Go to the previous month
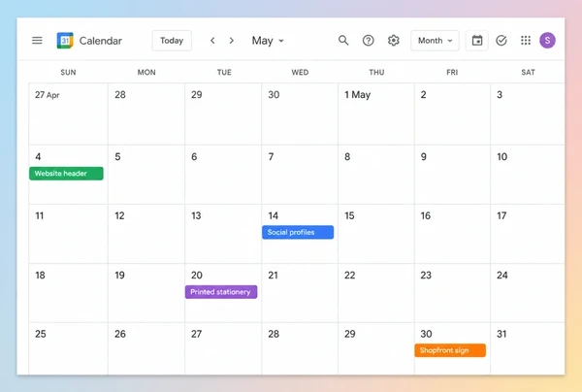This screenshot has width=582, height=392. [x=212, y=41]
